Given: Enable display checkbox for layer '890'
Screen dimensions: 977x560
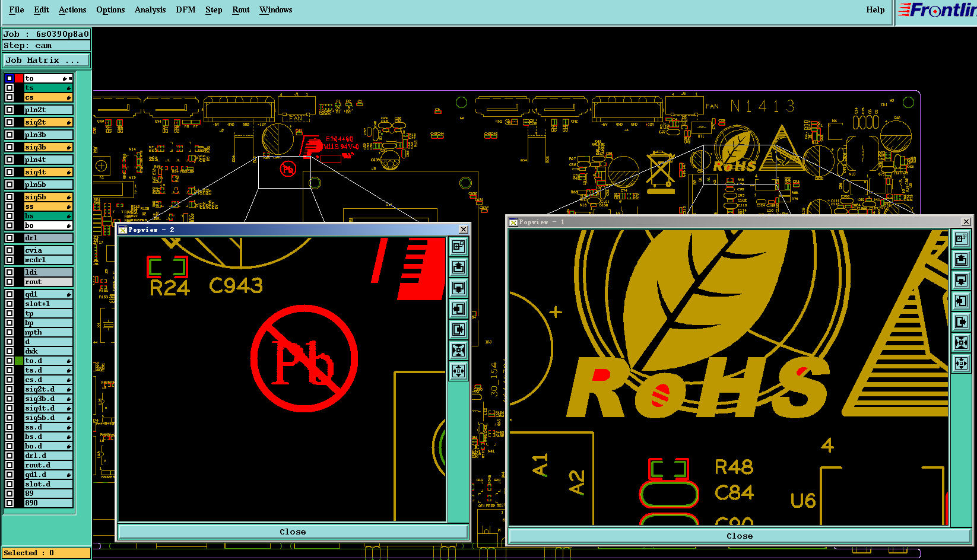Looking at the screenshot, I should 9,503.
